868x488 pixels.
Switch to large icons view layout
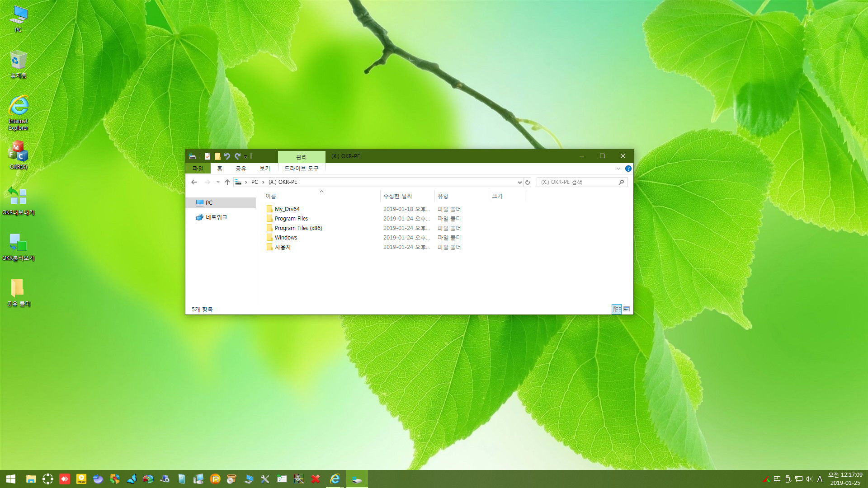[x=627, y=309]
